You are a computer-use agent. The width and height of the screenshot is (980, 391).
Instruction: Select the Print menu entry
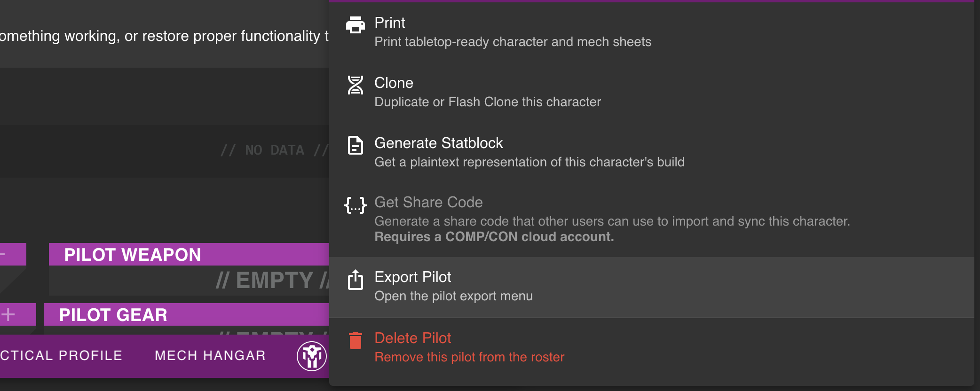coord(513,32)
